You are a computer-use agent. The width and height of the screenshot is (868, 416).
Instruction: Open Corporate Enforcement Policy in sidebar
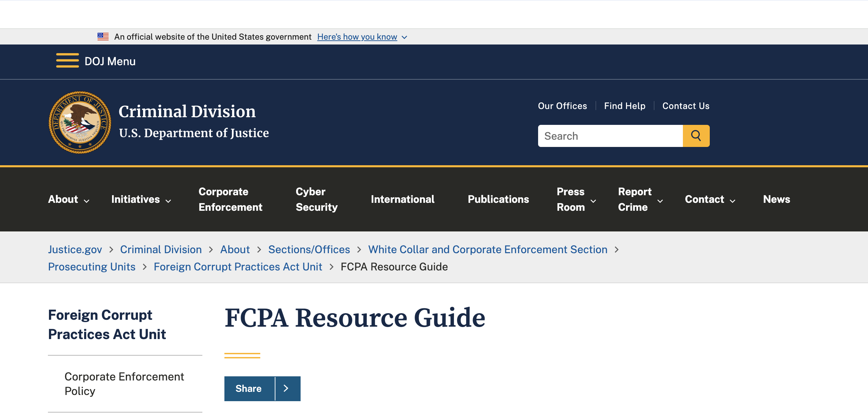tap(124, 384)
